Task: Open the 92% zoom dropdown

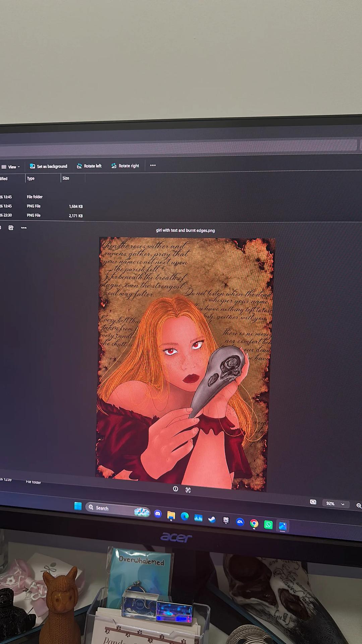Action: coord(335,504)
